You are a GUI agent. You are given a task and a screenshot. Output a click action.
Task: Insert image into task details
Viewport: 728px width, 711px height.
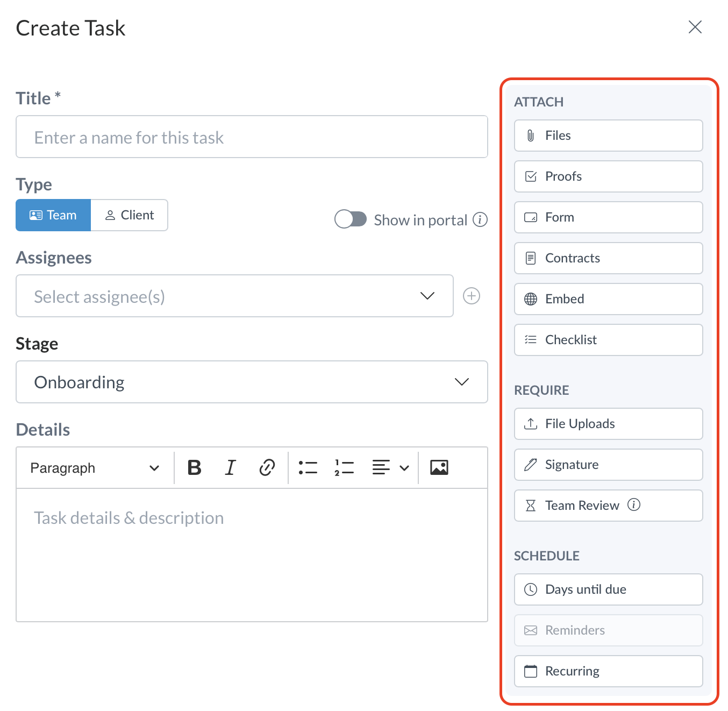tap(439, 468)
